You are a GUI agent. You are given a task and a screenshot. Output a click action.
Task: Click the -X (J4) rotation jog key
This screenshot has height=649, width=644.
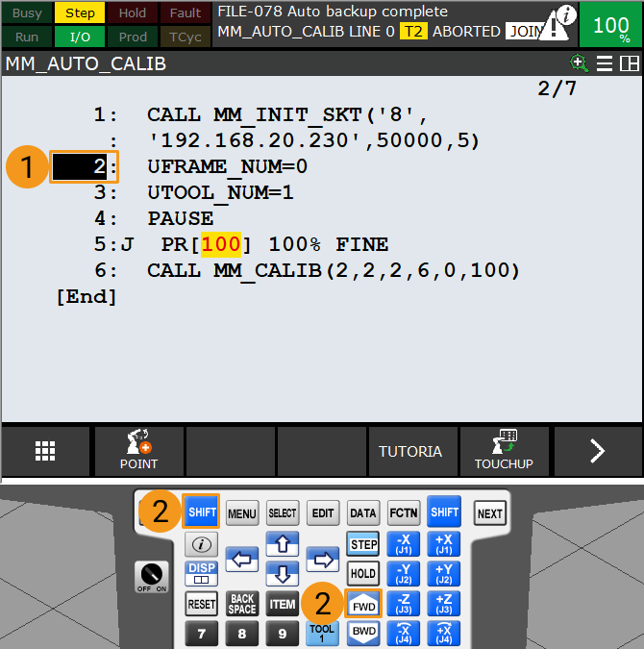(x=404, y=634)
